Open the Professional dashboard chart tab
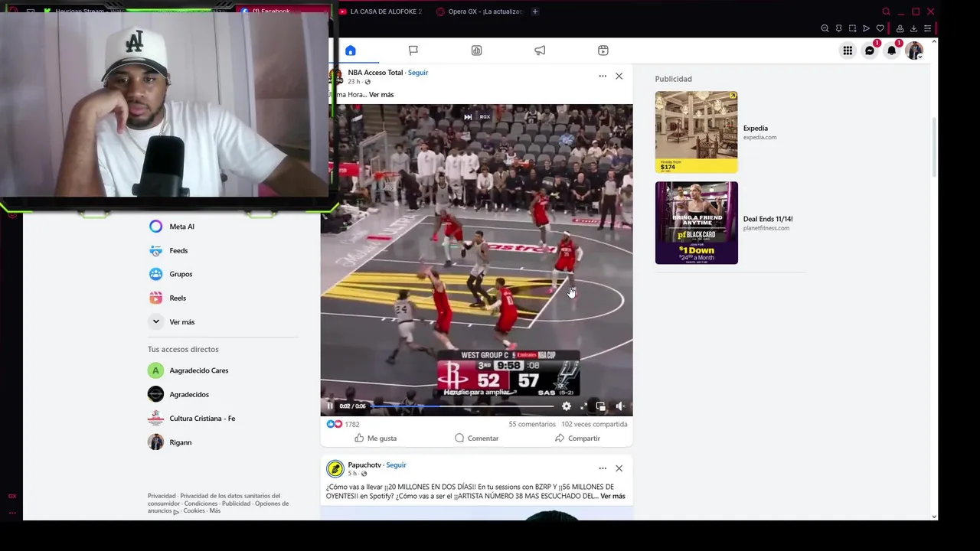 click(476, 51)
